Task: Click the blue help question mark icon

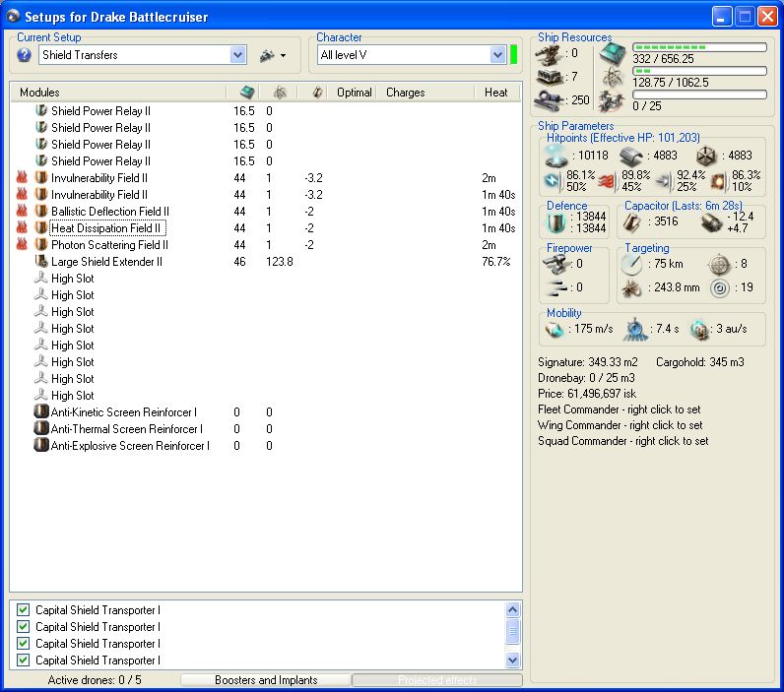Action: 24,55
